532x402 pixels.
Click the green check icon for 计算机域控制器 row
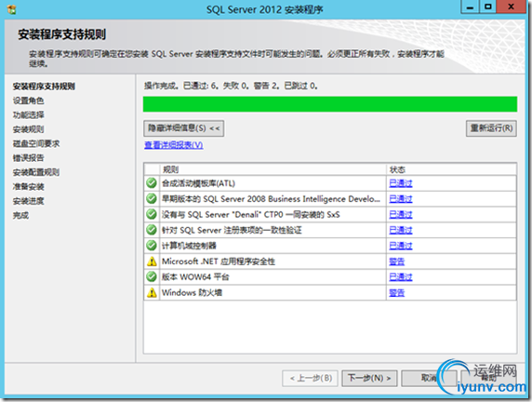point(152,246)
